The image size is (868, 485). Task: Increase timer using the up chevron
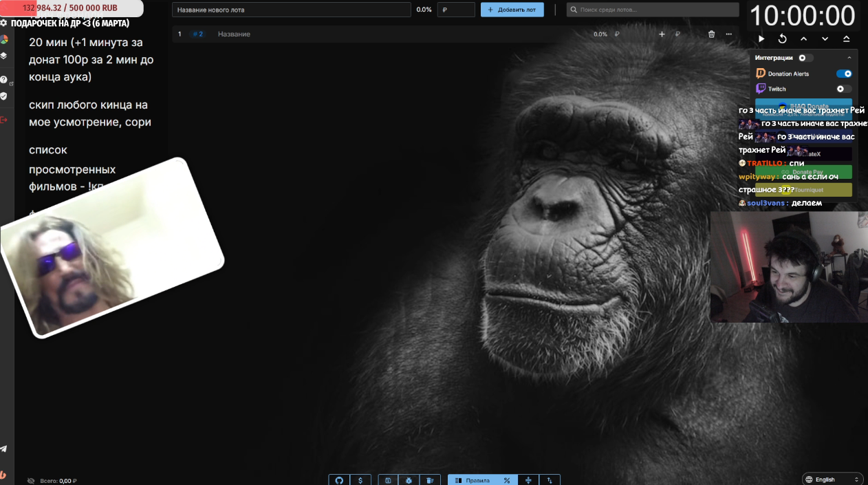click(803, 39)
